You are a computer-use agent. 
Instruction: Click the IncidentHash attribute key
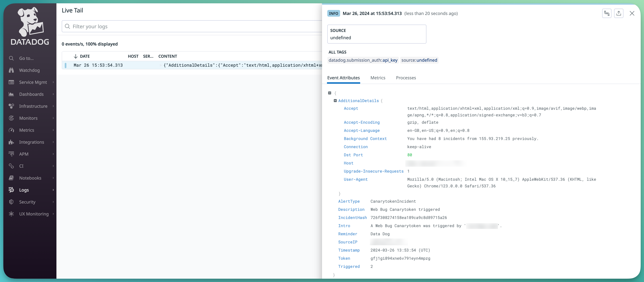point(353,218)
